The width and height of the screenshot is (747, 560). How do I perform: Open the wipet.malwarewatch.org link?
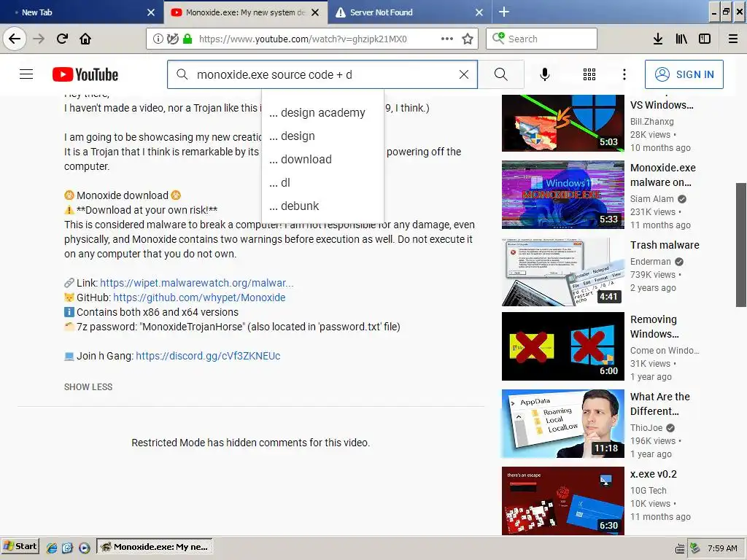[196, 283]
